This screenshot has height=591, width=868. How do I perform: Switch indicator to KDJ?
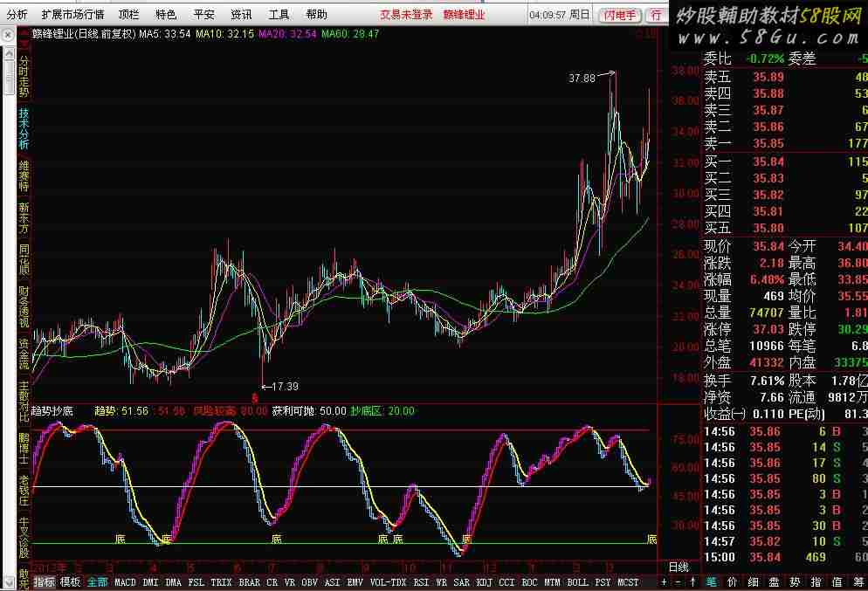click(x=484, y=582)
